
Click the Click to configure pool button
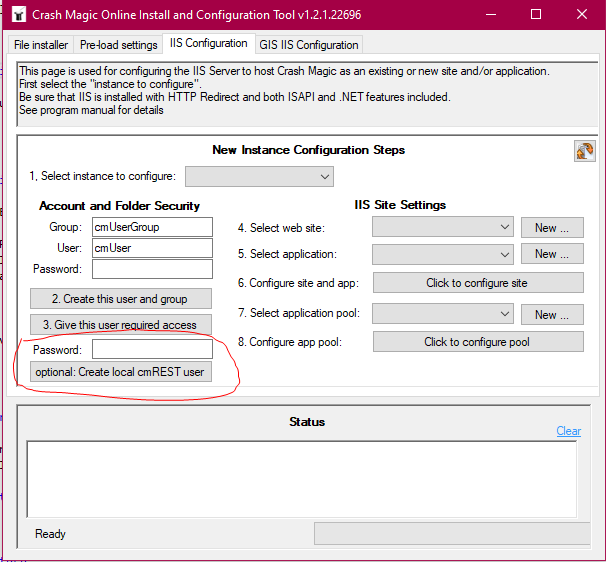coord(478,342)
